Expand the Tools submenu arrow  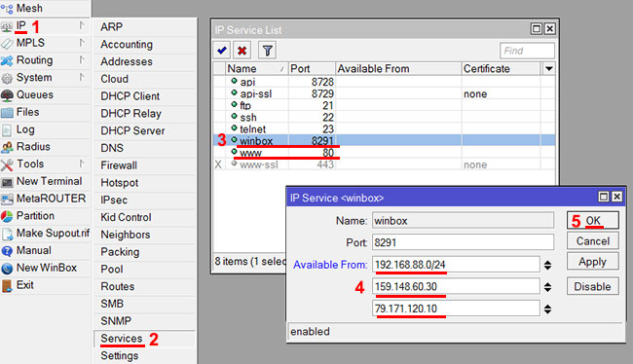82,164
